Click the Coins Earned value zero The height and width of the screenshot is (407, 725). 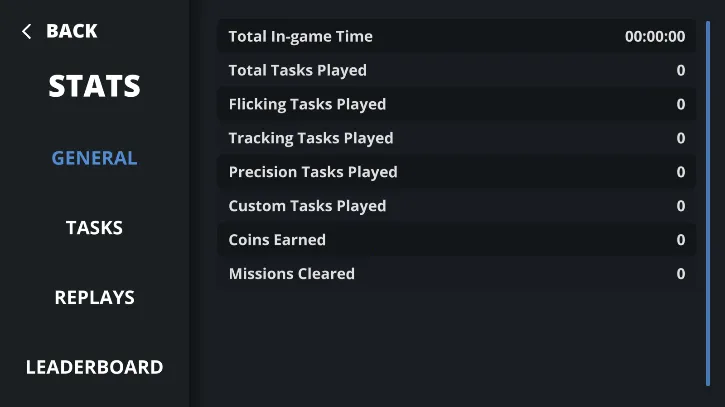pyautogui.click(x=681, y=241)
